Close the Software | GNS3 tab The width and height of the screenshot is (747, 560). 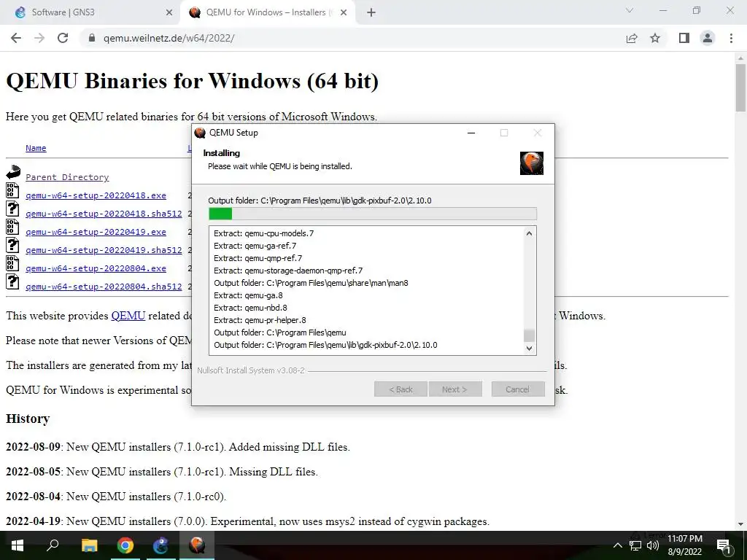[169, 13]
